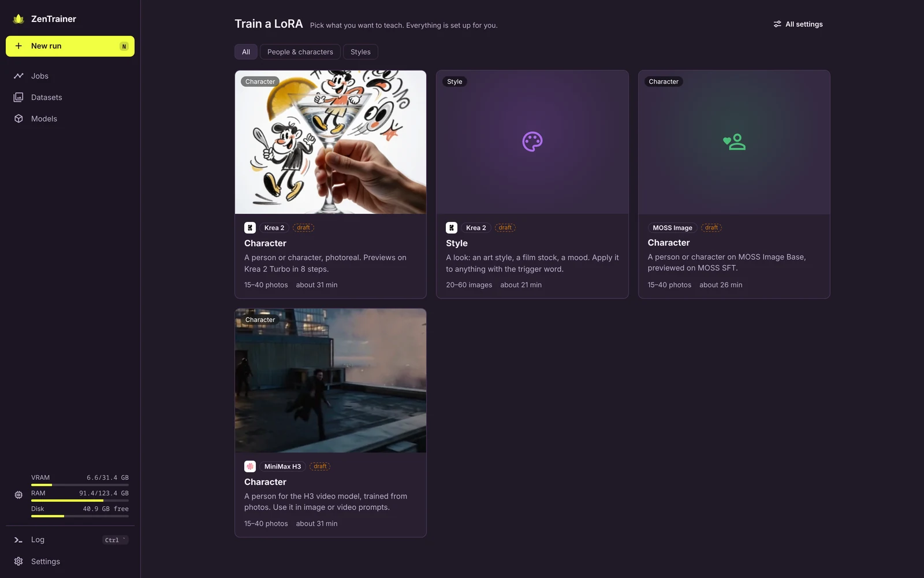Switch to People & characters filter
924x578 pixels.
[x=300, y=52]
